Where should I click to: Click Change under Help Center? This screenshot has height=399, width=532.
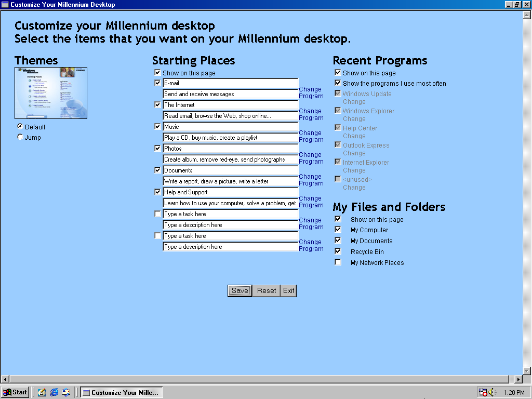pyautogui.click(x=354, y=136)
